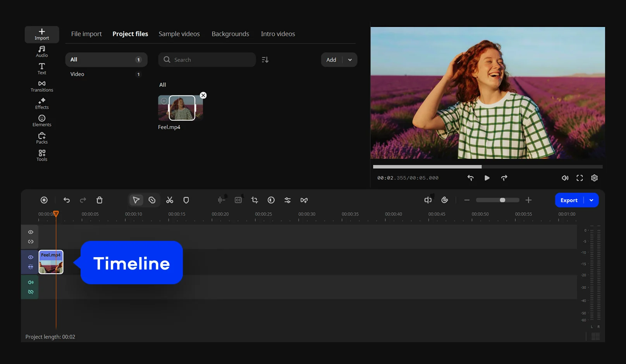Toggle visibility of top empty track
The image size is (626, 364).
(31, 232)
